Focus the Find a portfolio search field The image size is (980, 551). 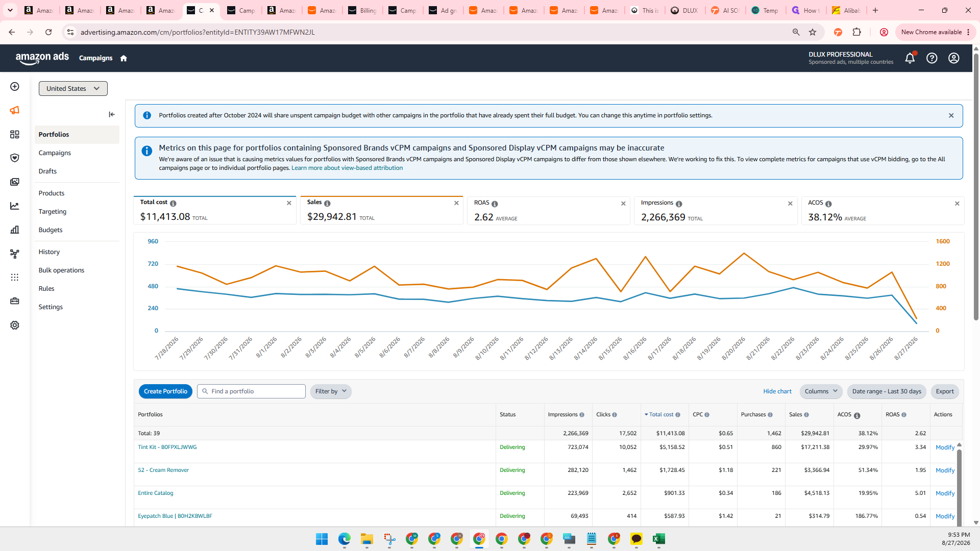(251, 391)
